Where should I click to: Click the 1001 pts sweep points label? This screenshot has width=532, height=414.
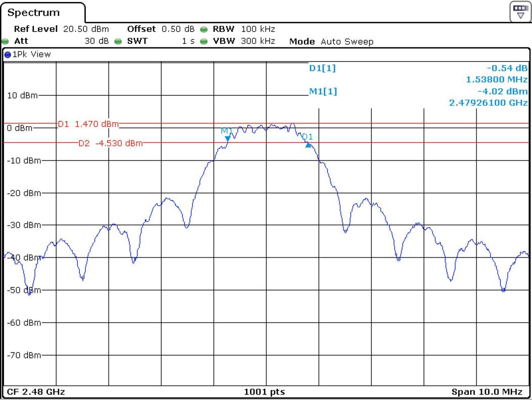pos(264,392)
